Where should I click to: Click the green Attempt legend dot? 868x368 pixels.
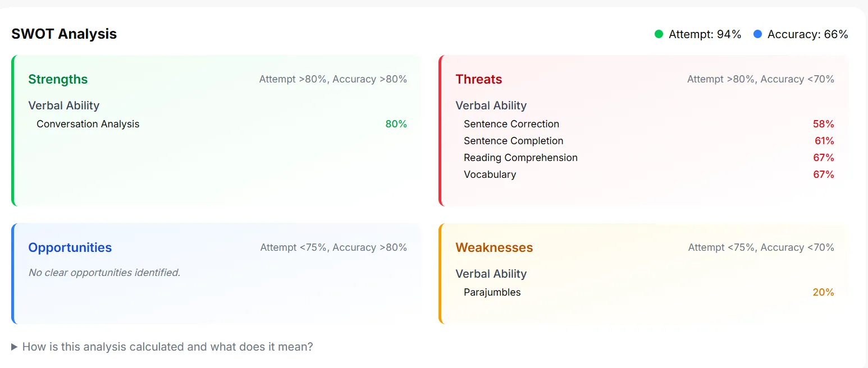tap(659, 34)
